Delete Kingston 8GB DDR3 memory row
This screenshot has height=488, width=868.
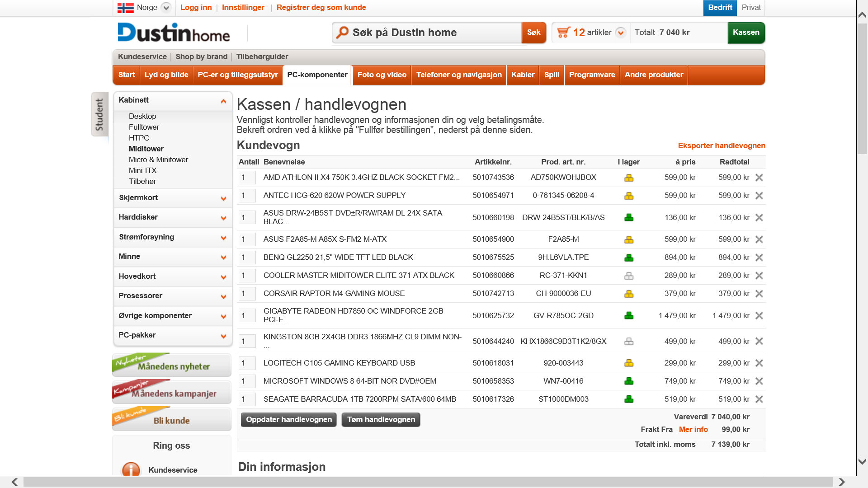click(x=759, y=341)
